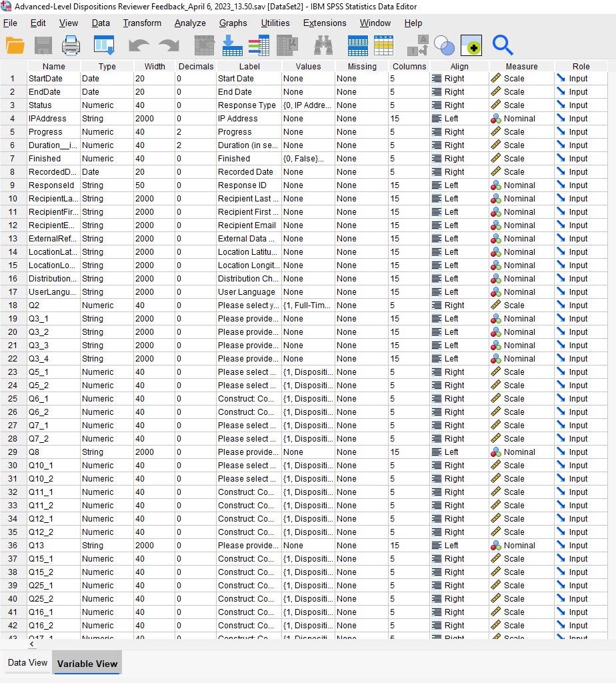The height and width of the screenshot is (683, 616).
Task: Open the Recall recently used dialogs icon
Action: [104, 46]
